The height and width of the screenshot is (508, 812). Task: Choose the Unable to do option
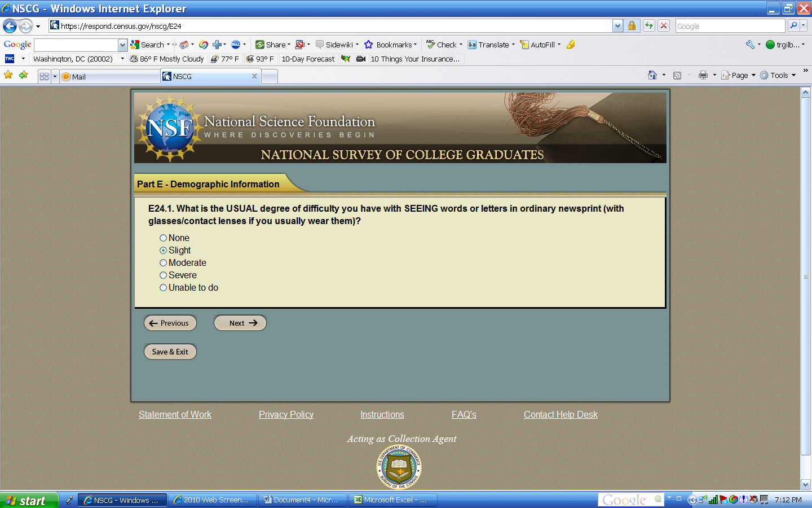coord(163,288)
